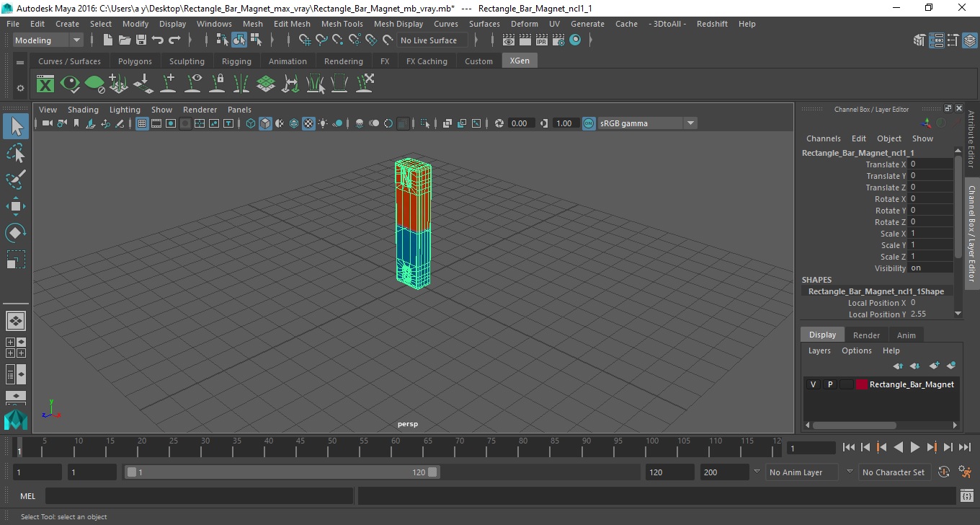The height and width of the screenshot is (525, 980).
Task: Open the shelf settings gear icon
Action: coord(20,88)
